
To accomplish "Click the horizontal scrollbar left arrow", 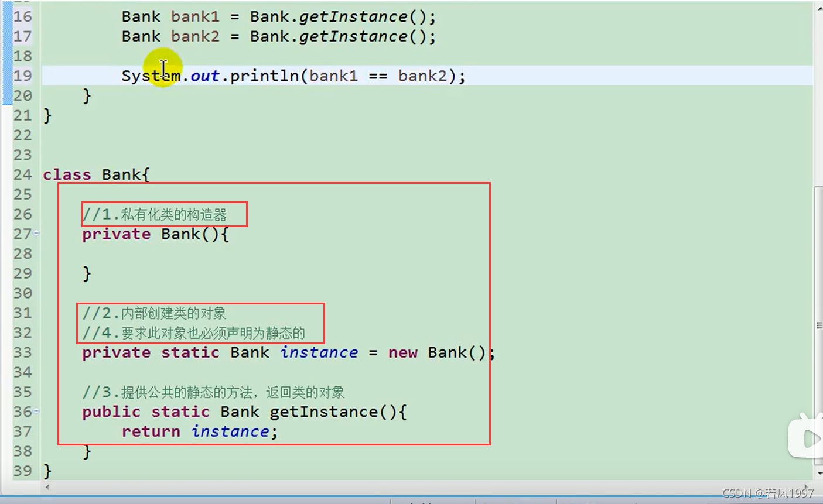I will click(x=47, y=486).
